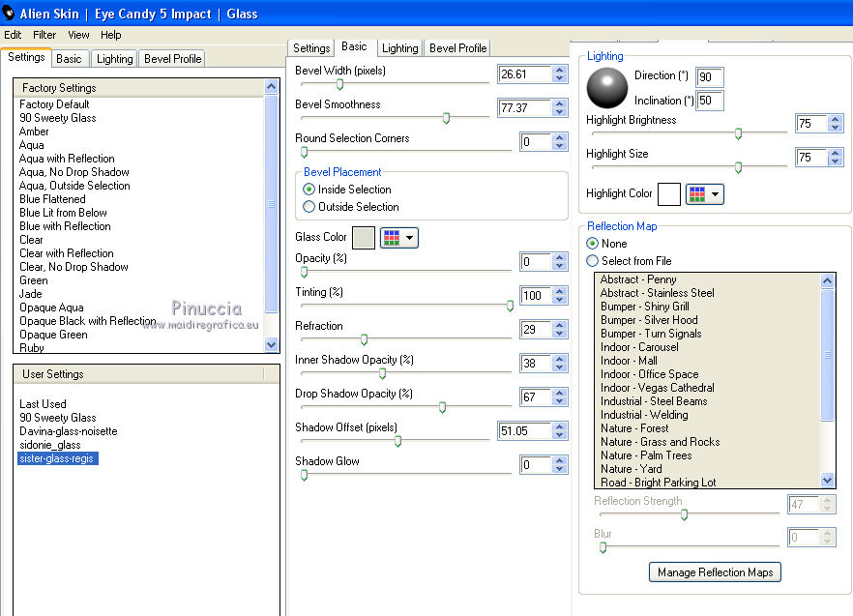Click the Bevel Smoothness slider handle
Viewport: 853px width, 616px height.
click(446, 118)
